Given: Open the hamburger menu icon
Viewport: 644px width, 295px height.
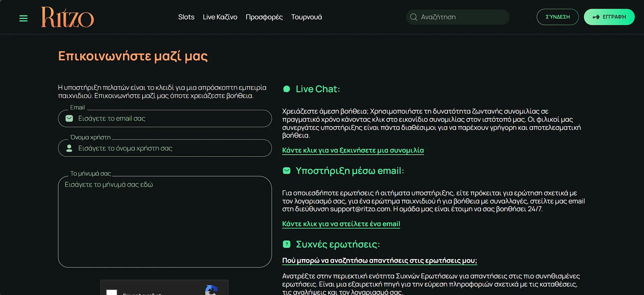Looking at the screenshot, I should (23, 18).
